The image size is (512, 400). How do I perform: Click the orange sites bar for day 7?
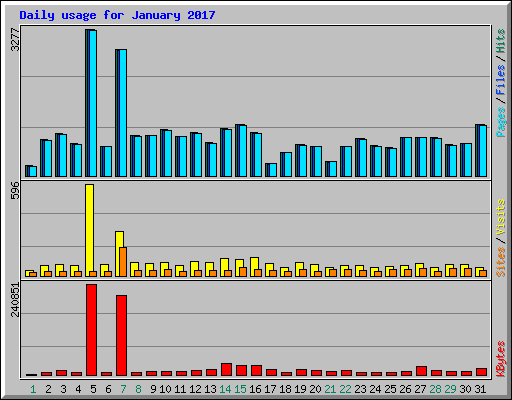pyautogui.click(x=123, y=262)
